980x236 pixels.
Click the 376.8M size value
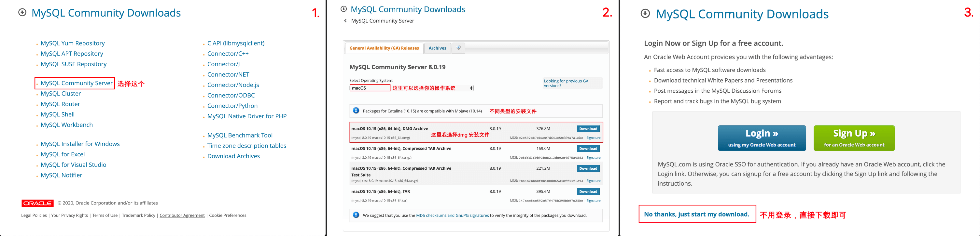point(543,129)
